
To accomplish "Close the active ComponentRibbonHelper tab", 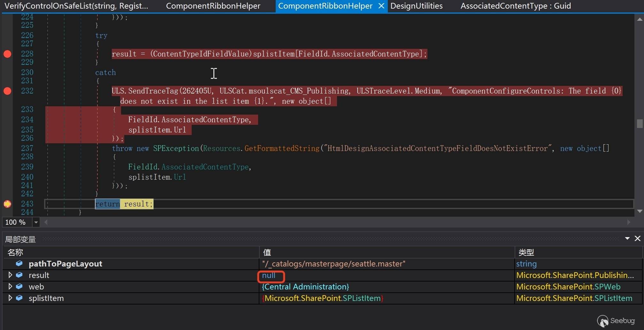I will pos(381,6).
